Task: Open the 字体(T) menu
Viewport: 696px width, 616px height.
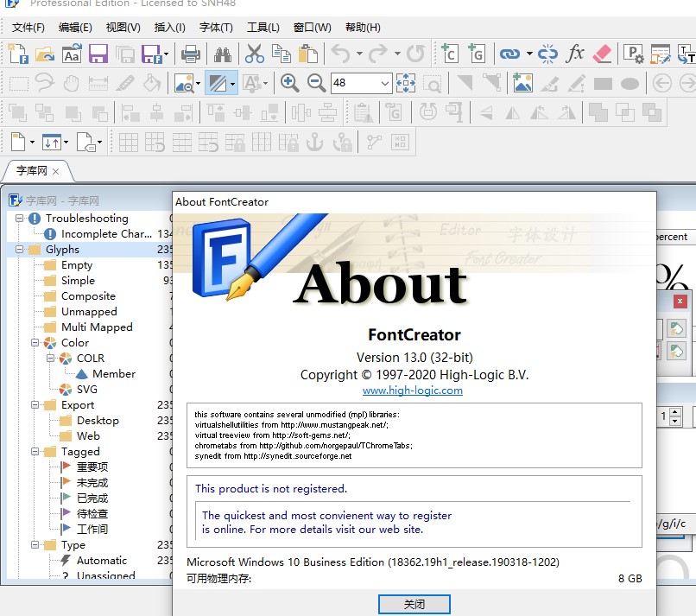Action: pos(216,28)
